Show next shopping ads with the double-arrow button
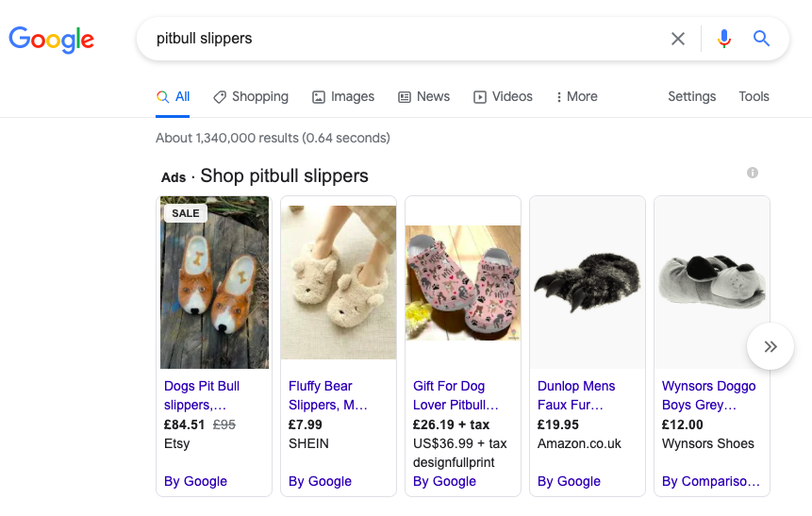Viewport: 812px width, 516px height. [x=771, y=346]
